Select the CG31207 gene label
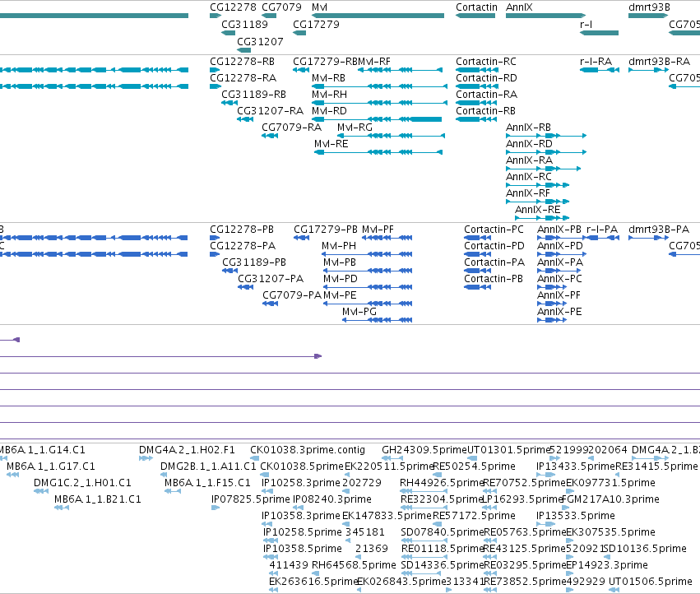This screenshot has height=594, width=700. coord(260,41)
